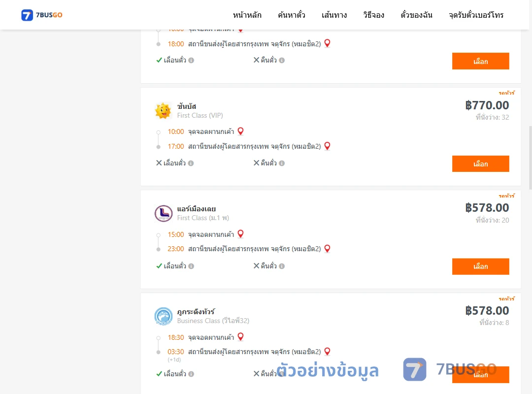Open map pin for 03:30 หมอชิต2 arrival
The width and height of the screenshot is (532, 394).
coord(328,352)
